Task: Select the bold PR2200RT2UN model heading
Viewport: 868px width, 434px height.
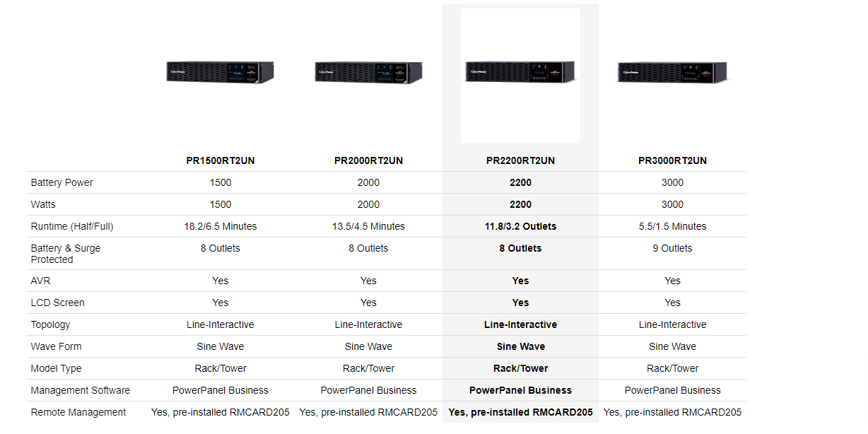Action: click(520, 160)
